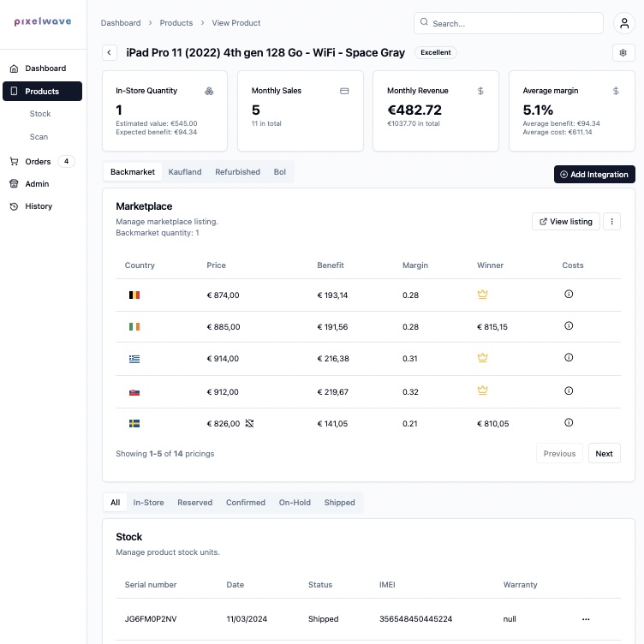
Task: Open the user profile icon
Action: pyautogui.click(x=623, y=23)
